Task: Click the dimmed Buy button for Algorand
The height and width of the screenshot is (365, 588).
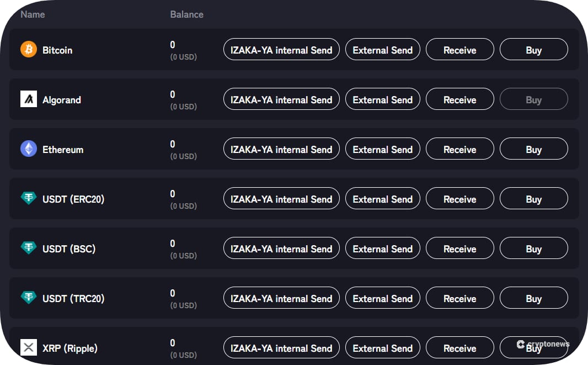Action: pyautogui.click(x=533, y=99)
